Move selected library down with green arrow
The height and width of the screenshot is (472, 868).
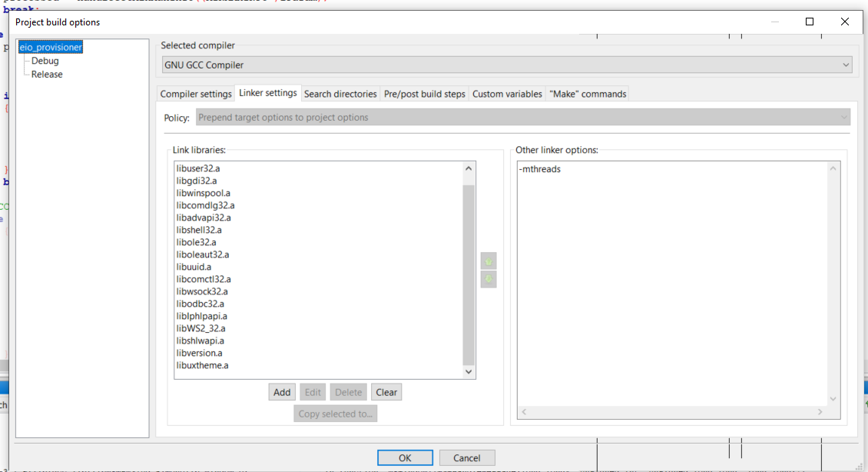pos(488,279)
